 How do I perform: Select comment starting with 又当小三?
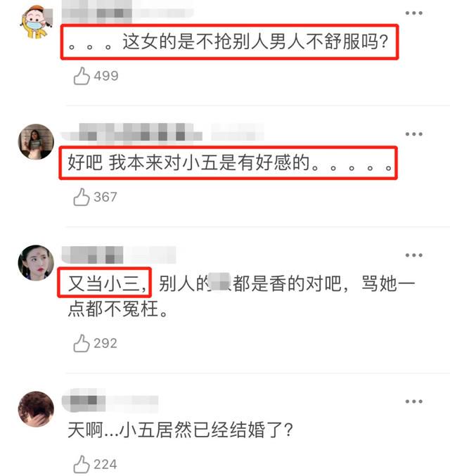tap(241, 296)
